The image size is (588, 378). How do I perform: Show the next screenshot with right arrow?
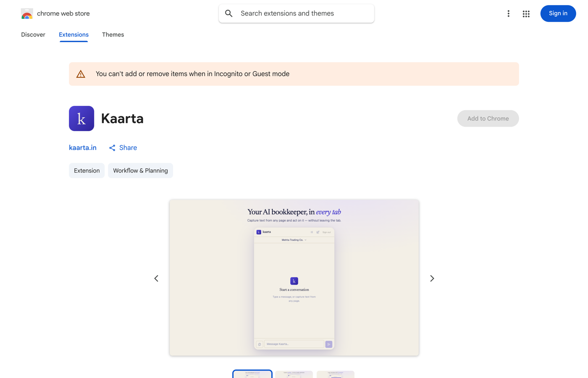432,278
